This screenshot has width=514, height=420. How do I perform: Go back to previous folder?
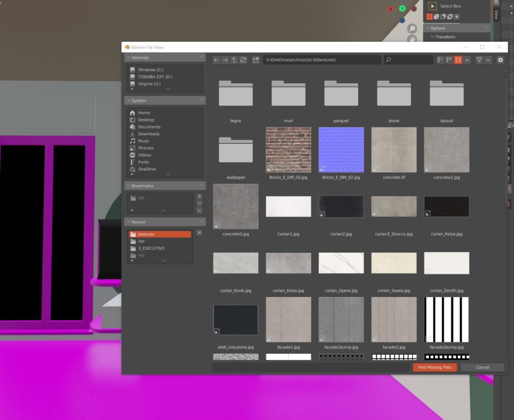[x=216, y=60]
